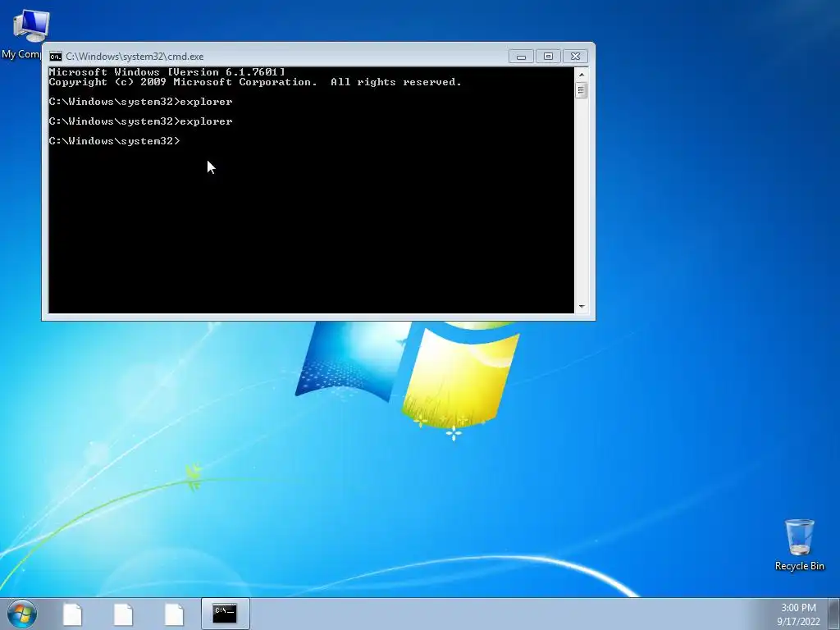The width and height of the screenshot is (840, 630).
Task: Open the Windows Start orb
Action: tap(22, 614)
